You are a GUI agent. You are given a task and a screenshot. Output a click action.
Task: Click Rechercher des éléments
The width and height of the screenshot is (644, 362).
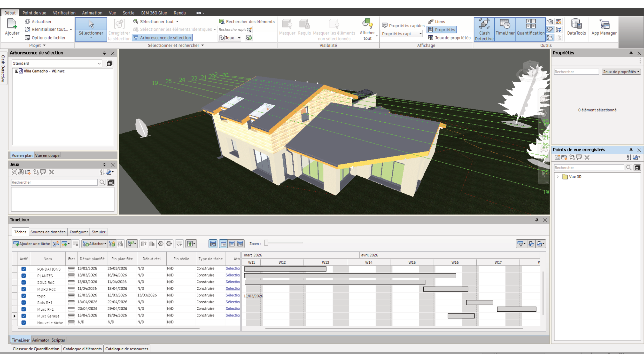tap(246, 21)
